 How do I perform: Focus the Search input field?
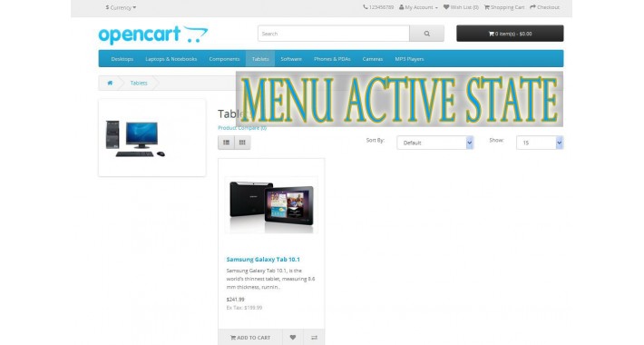coord(334,34)
